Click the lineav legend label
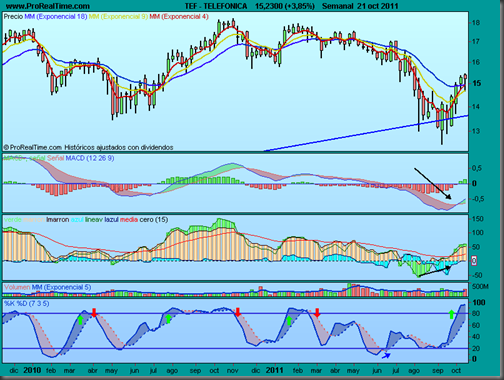This screenshot has height=380, width=504. click(94, 220)
